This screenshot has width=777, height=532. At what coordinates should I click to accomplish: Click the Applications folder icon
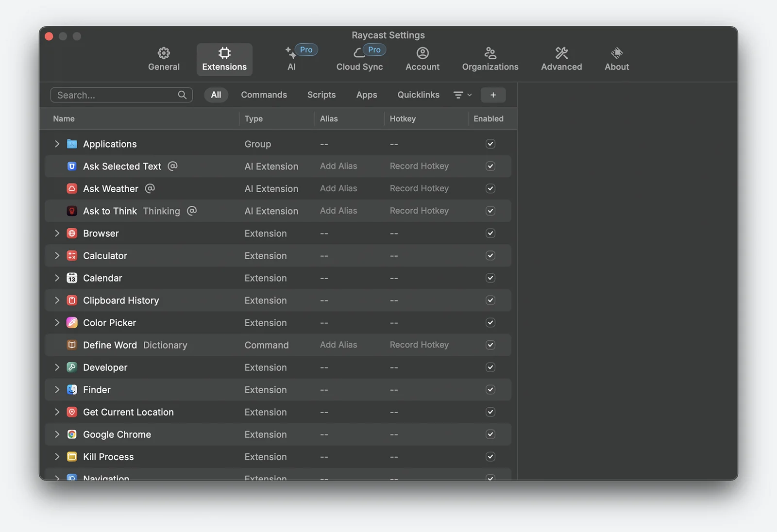click(x=72, y=144)
